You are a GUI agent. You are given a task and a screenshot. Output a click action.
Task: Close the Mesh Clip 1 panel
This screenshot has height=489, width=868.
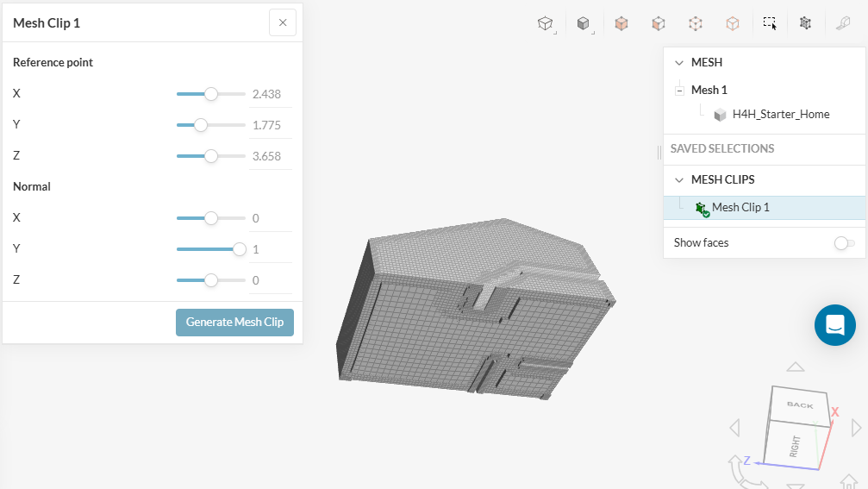[283, 22]
